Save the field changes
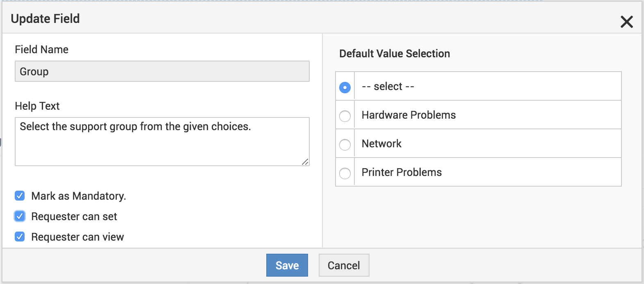This screenshot has height=284, width=644. [287, 266]
